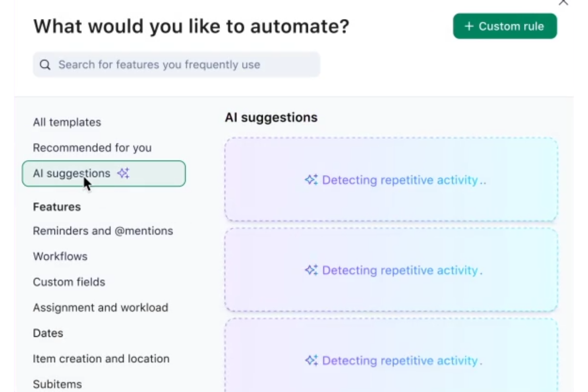The image size is (588, 392).
Task: Click the plus icon on the Custom rule button
Action: pos(469,26)
